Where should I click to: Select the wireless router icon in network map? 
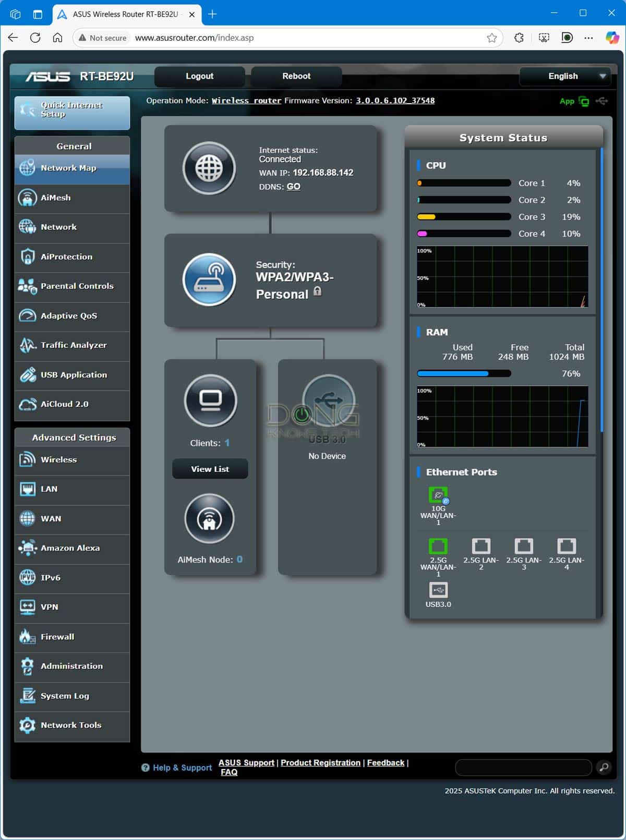pos(209,279)
